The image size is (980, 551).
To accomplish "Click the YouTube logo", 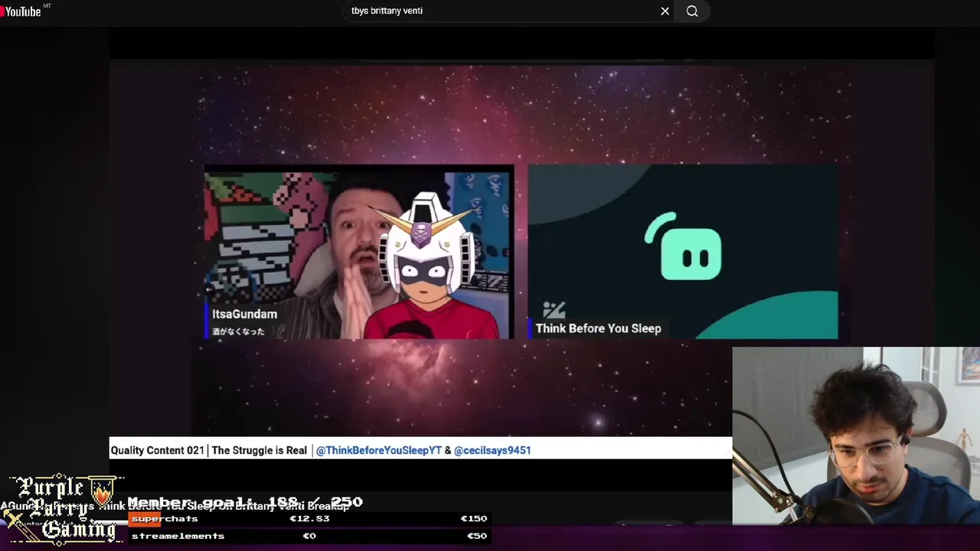I will click(x=21, y=11).
